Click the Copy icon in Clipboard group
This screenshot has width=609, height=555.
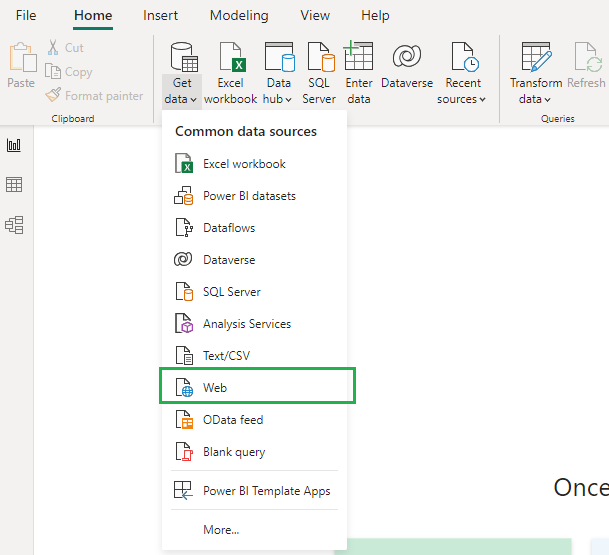tap(53, 71)
